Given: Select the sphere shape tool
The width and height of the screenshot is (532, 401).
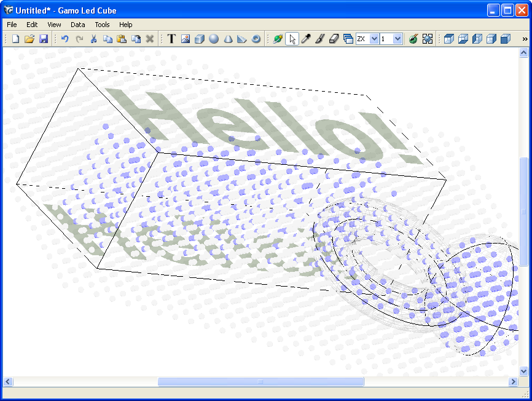Looking at the screenshot, I should 214,39.
